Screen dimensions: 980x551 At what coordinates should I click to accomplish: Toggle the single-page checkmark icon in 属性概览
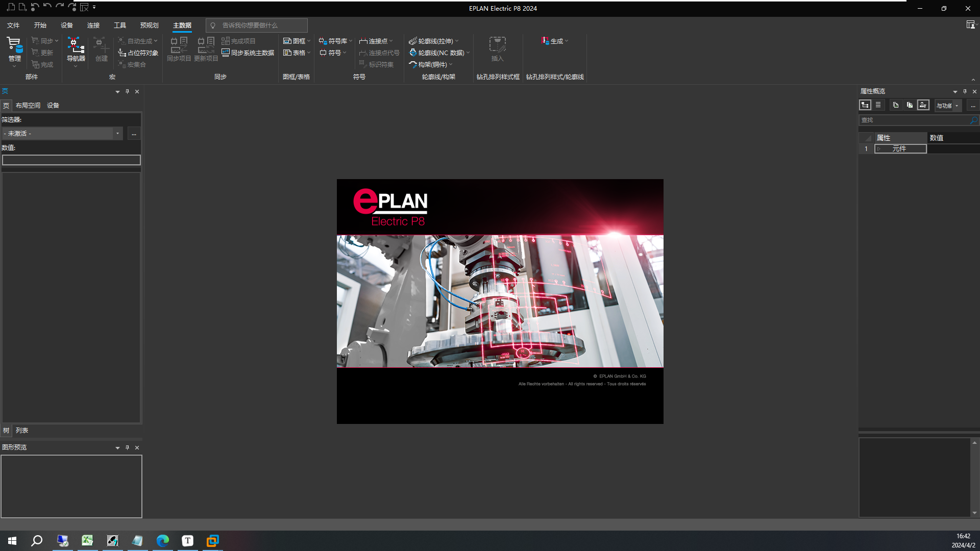(895, 105)
